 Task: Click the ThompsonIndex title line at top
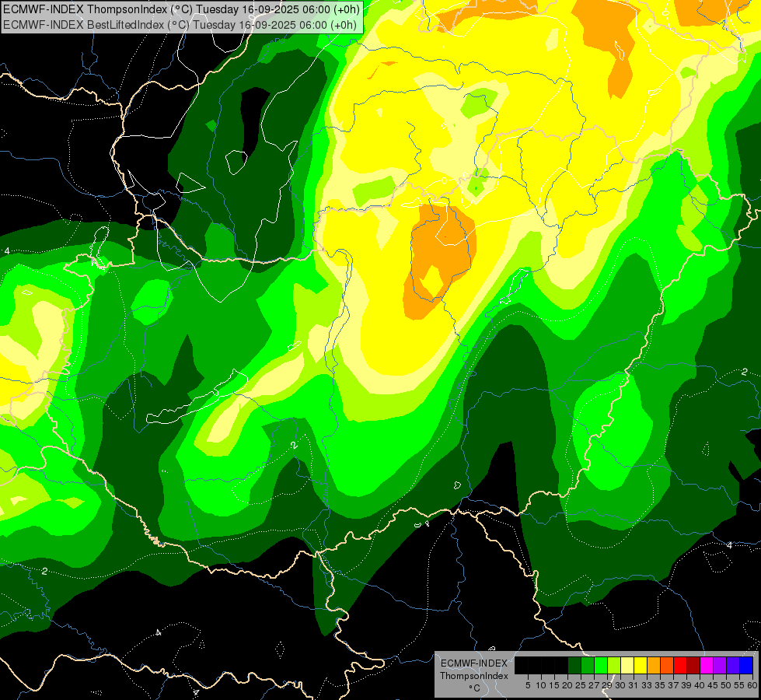click(x=182, y=9)
